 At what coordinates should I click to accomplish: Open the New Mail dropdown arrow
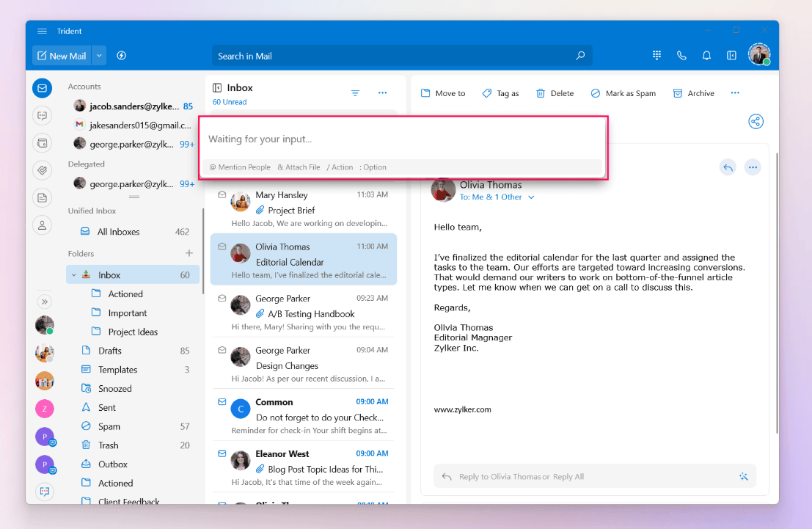pos(99,56)
